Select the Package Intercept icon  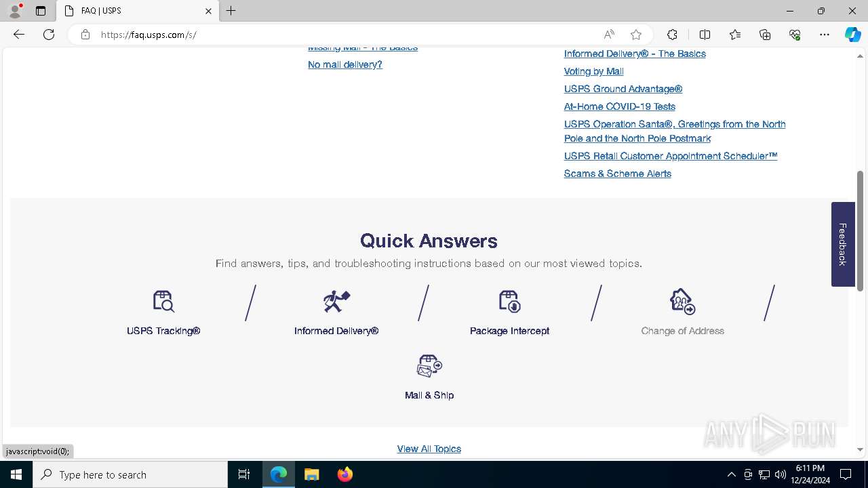(x=509, y=301)
